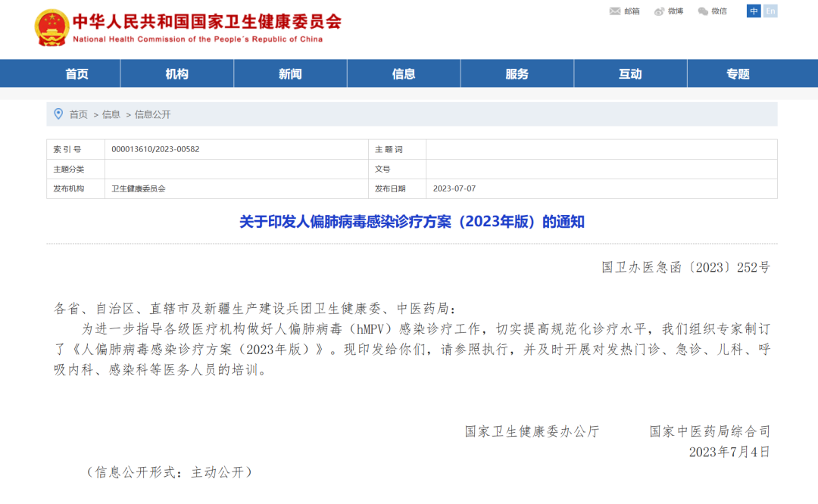The image size is (818, 504).
Task: Open the 专题 navigation menu
Action: coord(738,73)
